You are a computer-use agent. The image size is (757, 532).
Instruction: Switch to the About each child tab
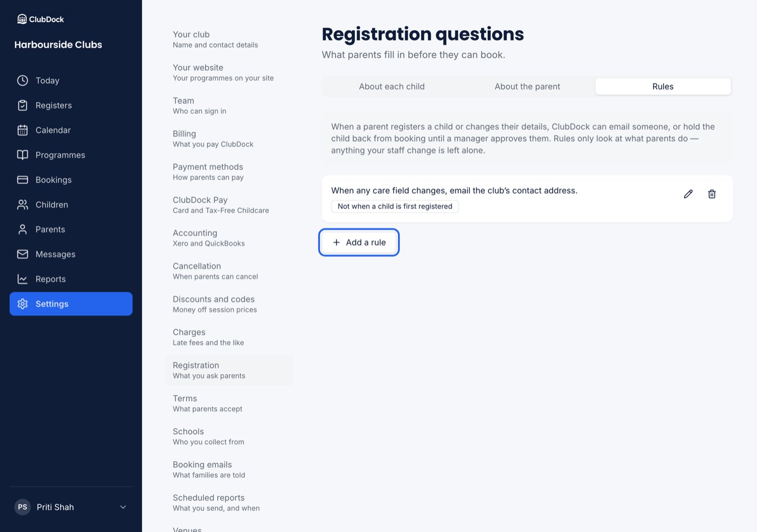pos(391,87)
